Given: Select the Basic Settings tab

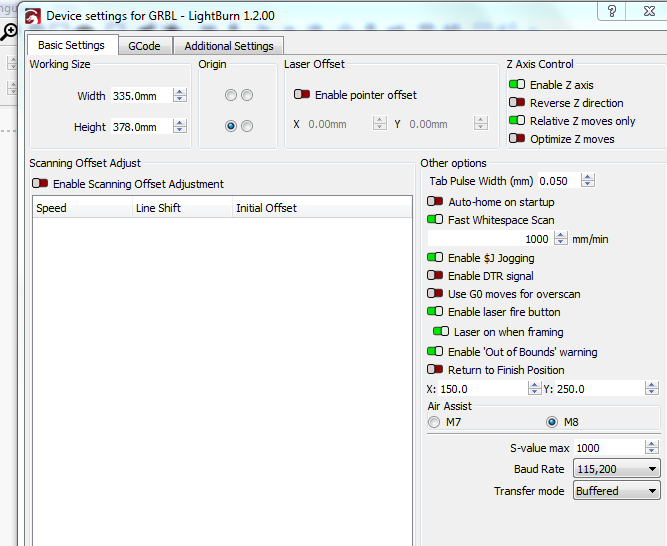Looking at the screenshot, I should (x=71, y=45).
